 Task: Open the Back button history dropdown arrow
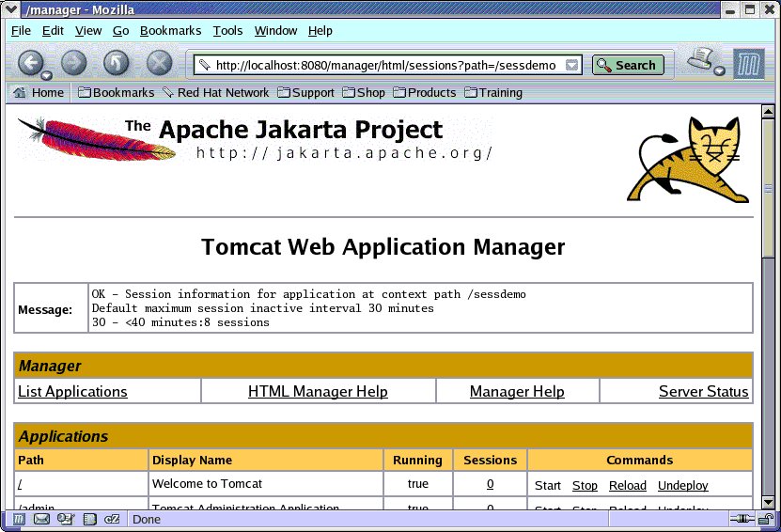46,76
